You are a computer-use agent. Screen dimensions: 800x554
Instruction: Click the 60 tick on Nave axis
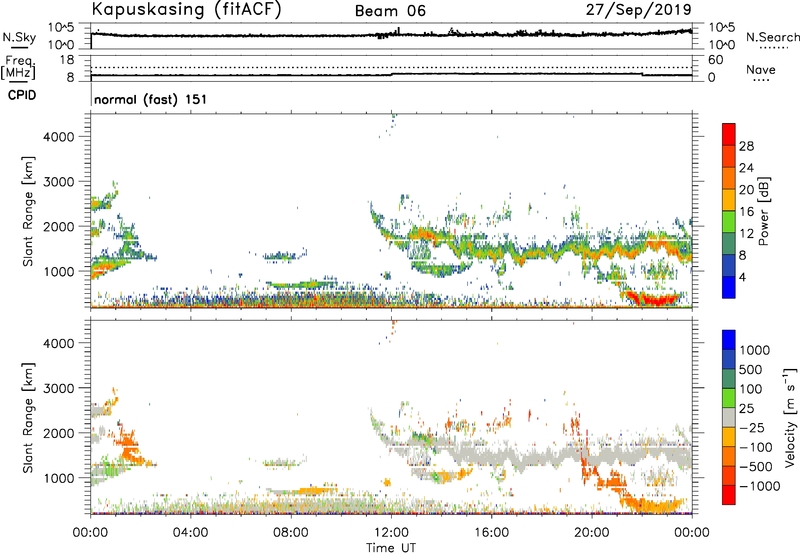pyautogui.click(x=715, y=60)
